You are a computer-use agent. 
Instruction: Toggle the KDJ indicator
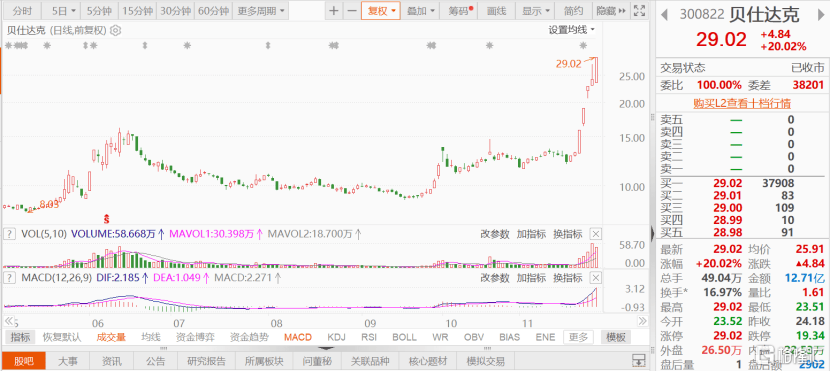tap(336, 337)
